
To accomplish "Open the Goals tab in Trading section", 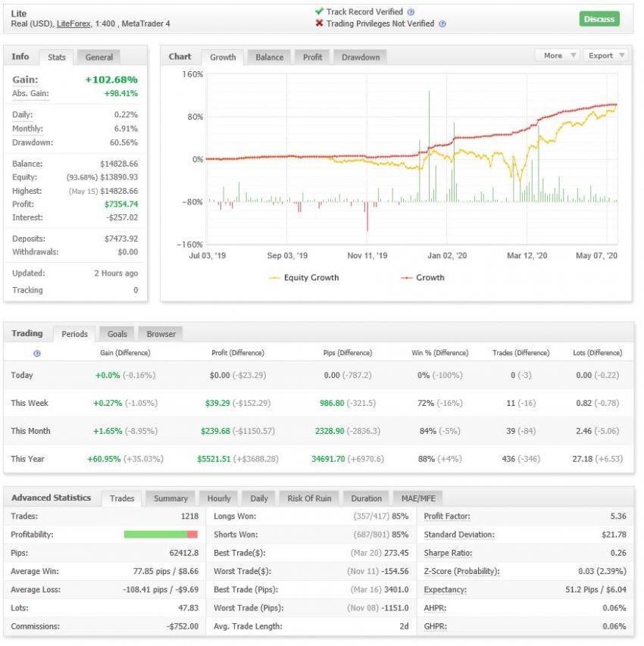I will tap(117, 333).
